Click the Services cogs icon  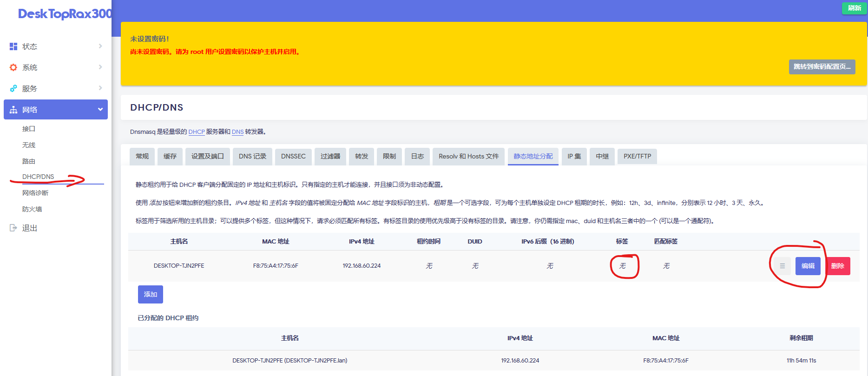pyautogui.click(x=13, y=88)
